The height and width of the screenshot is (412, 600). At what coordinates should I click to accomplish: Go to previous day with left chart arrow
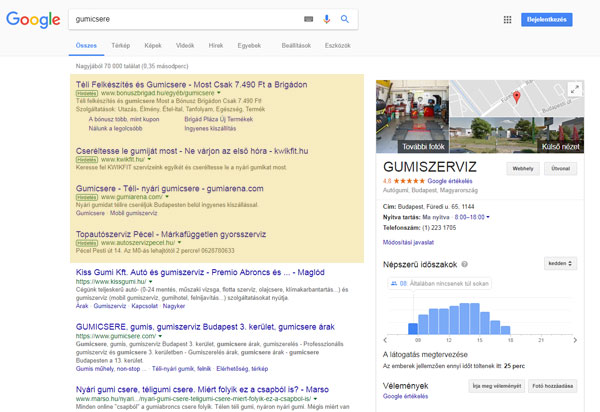point(385,340)
